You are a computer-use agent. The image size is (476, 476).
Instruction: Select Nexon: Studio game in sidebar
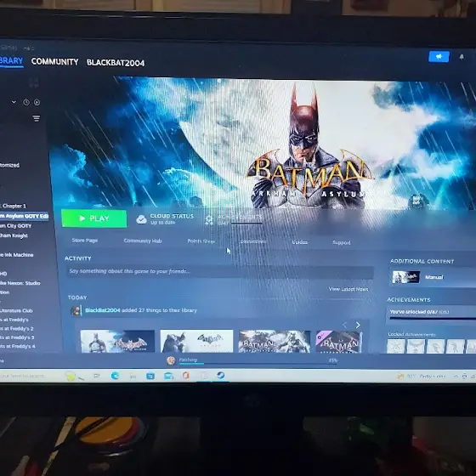tap(20, 283)
